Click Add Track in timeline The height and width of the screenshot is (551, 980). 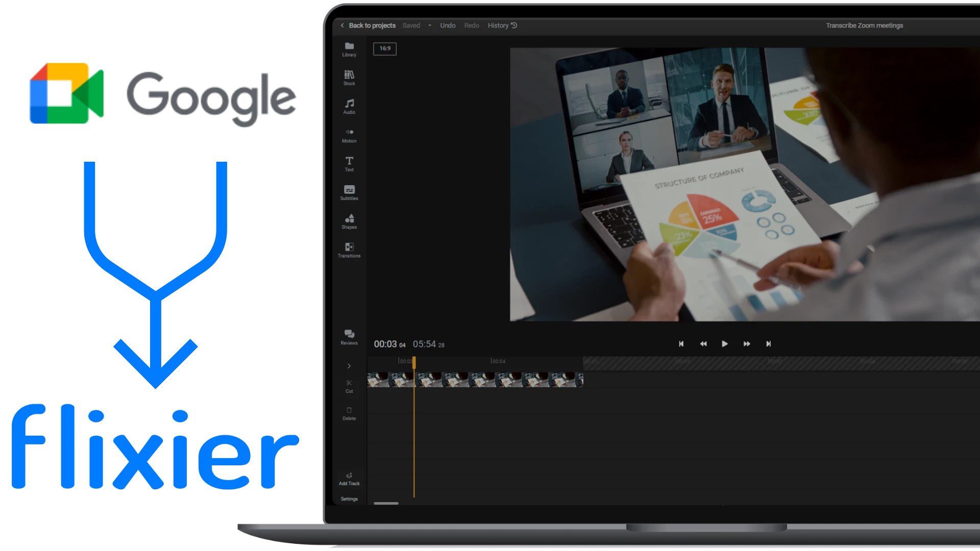click(349, 479)
